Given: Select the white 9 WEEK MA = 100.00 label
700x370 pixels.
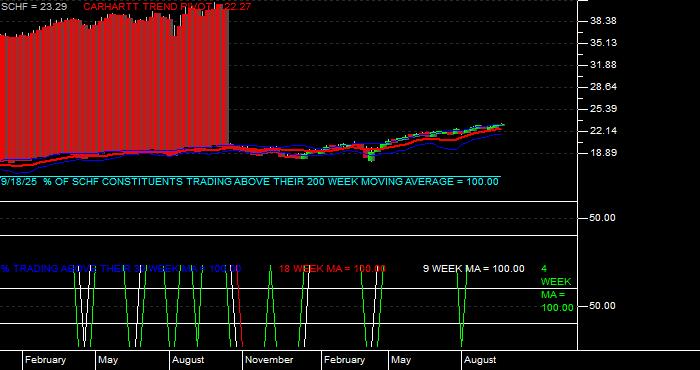Looking at the screenshot, I should [x=474, y=269].
